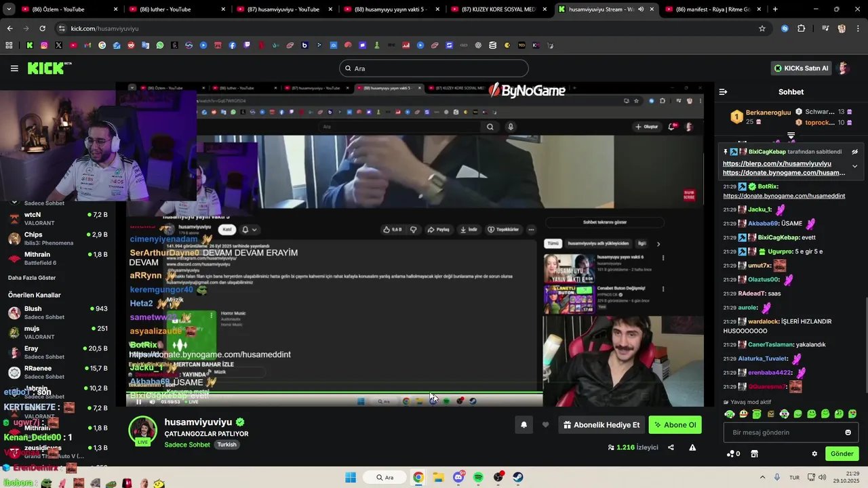868x488 pixels.
Task: Open a new browser tab
Action: click(x=775, y=9)
